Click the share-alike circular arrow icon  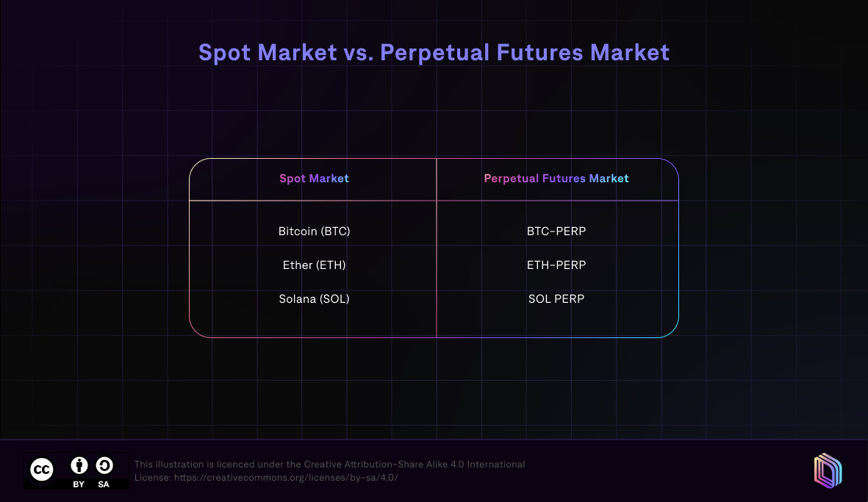click(x=104, y=465)
